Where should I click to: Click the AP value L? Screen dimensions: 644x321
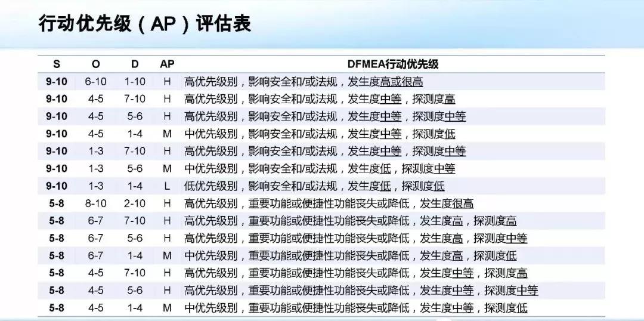click(x=167, y=186)
